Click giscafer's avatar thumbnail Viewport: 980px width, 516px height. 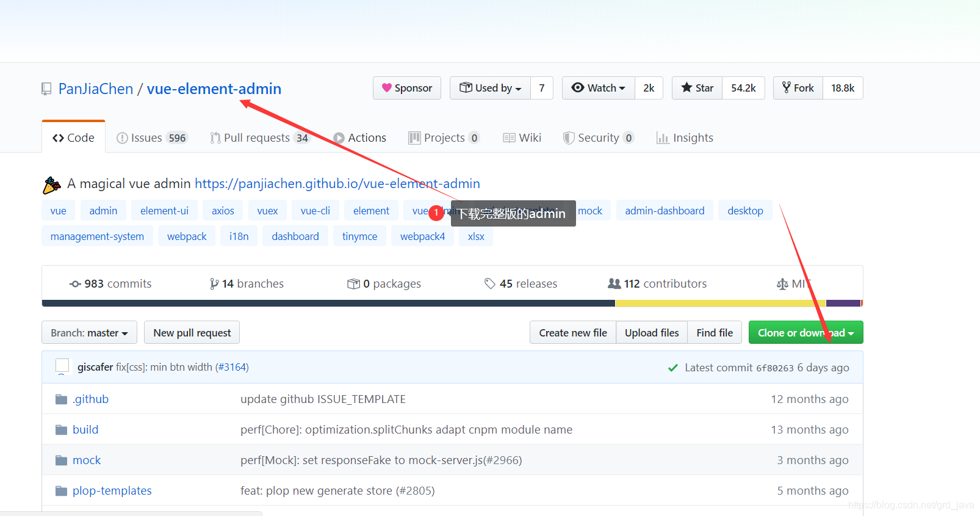62,366
